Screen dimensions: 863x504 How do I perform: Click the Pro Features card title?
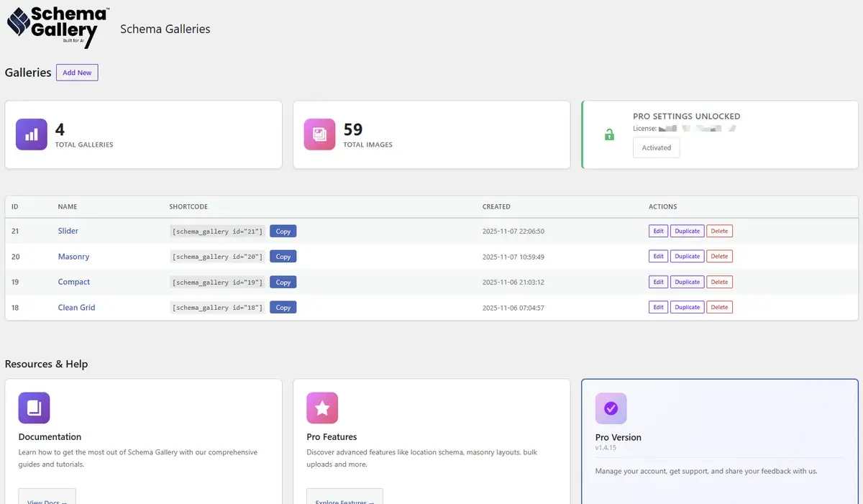click(x=332, y=437)
